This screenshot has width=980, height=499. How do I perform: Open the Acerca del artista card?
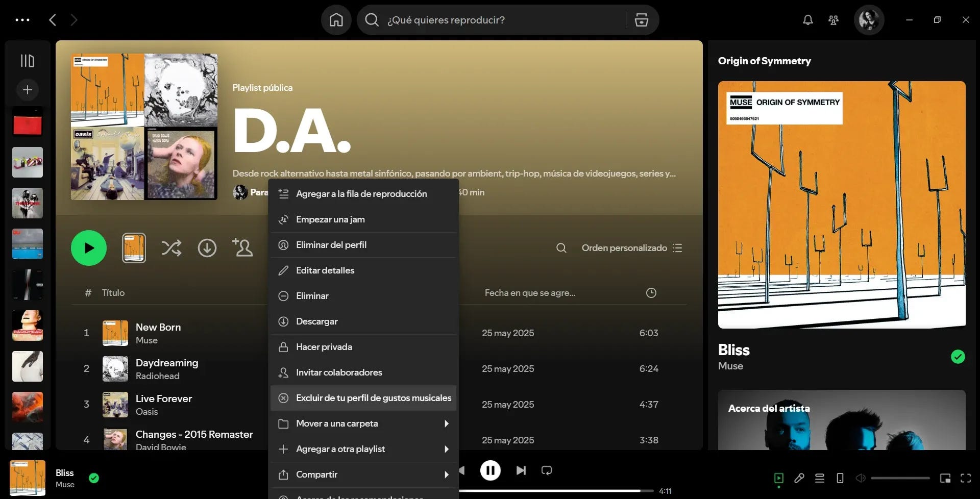tap(842, 420)
